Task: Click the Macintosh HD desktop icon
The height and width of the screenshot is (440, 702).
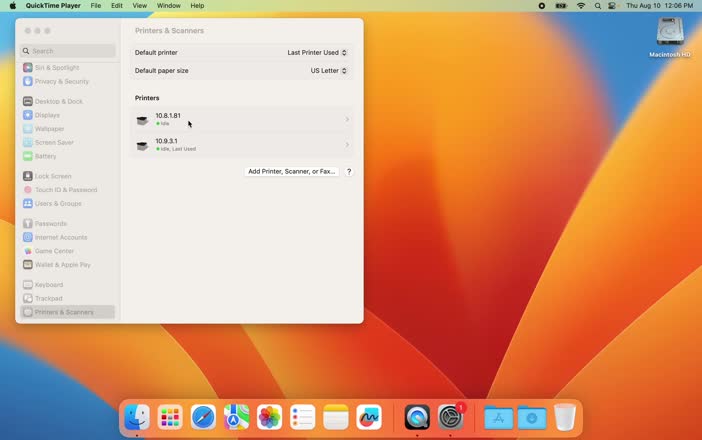Action: tap(670, 37)
